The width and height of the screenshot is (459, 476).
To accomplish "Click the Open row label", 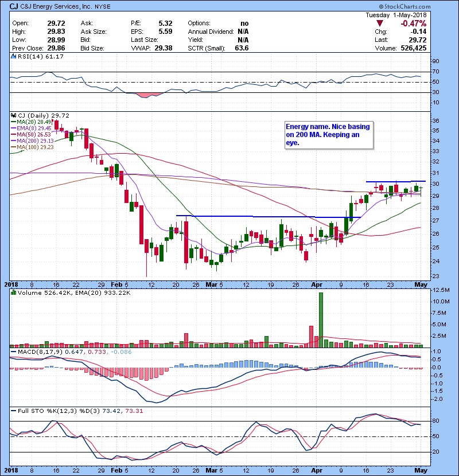I will tap(20, 24).
